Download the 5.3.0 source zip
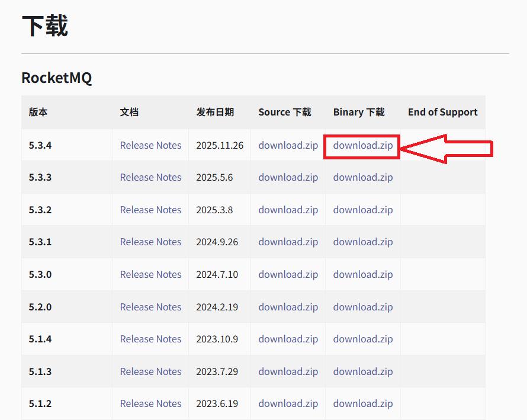Viewport: 527px width, 420px height. [288, 275]
